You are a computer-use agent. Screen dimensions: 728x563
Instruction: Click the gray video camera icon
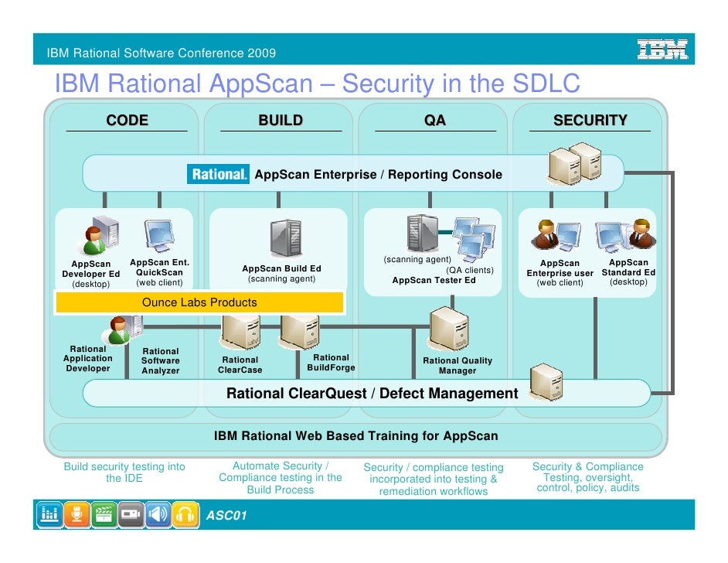(131, 515)
